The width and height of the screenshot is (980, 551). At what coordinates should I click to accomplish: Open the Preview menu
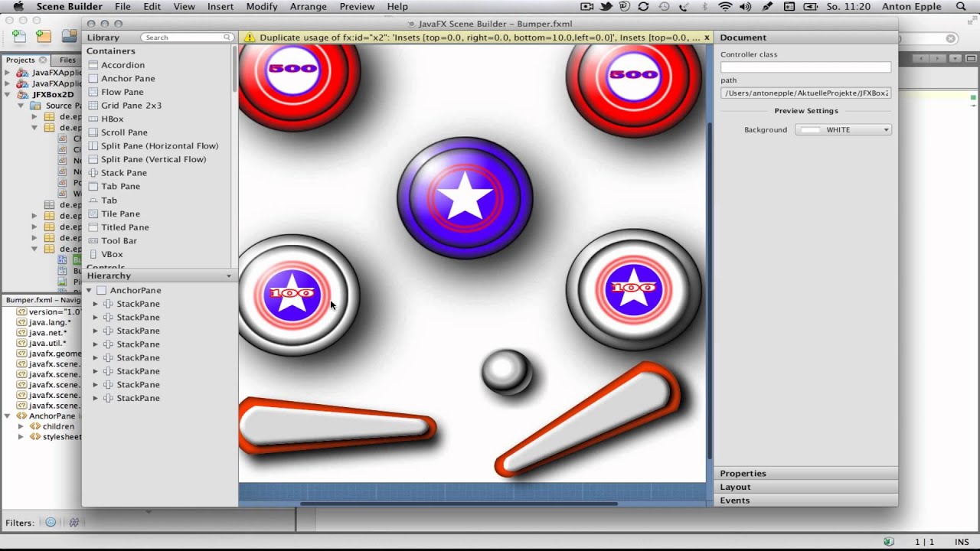tap(357, 7)
